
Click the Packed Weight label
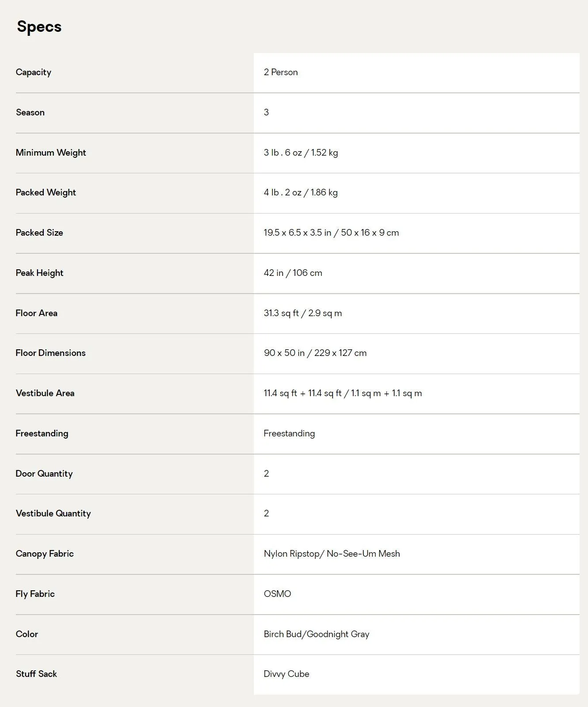(46, 192)
